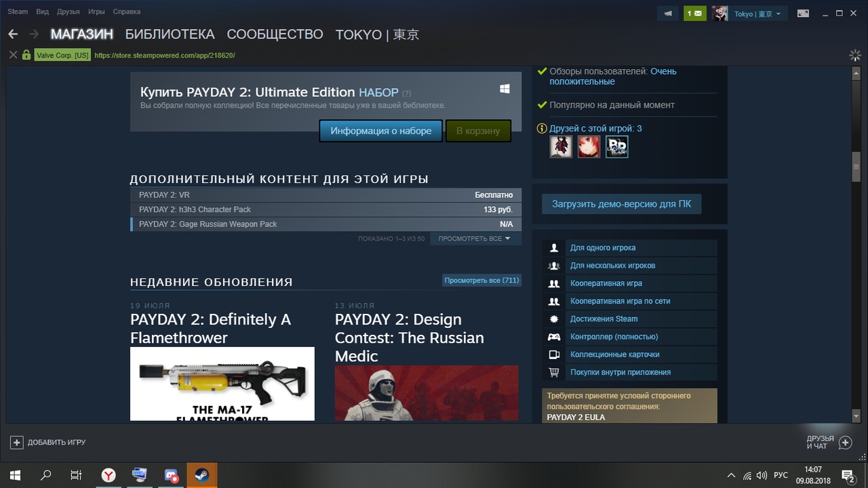Click the single-player category icon

[554, 248]
